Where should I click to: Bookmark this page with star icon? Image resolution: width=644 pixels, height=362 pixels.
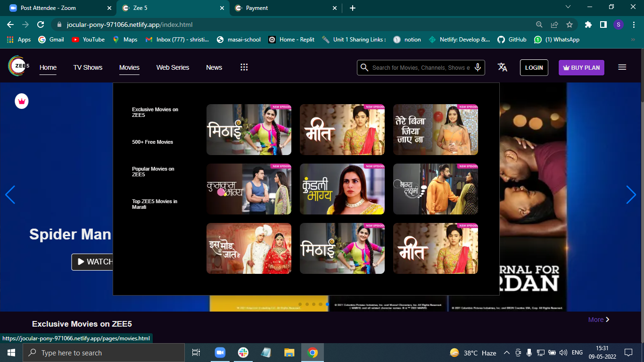(x=570, y=25)
